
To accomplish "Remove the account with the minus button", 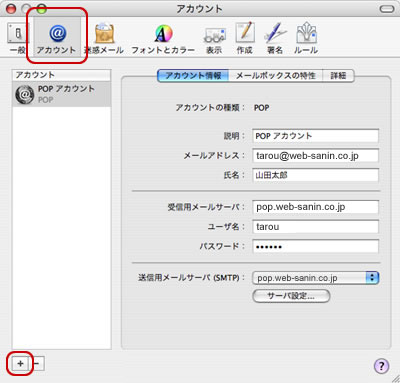I will [37, 363].
